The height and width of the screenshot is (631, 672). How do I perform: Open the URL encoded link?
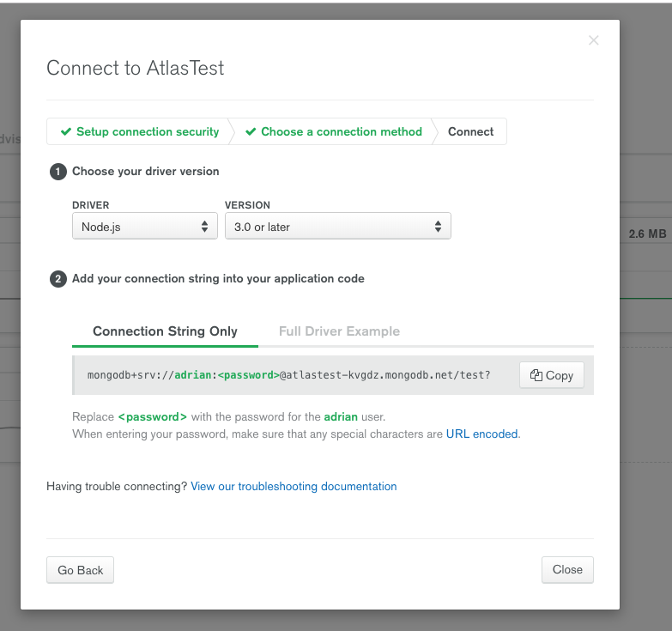tap(481, 434)
